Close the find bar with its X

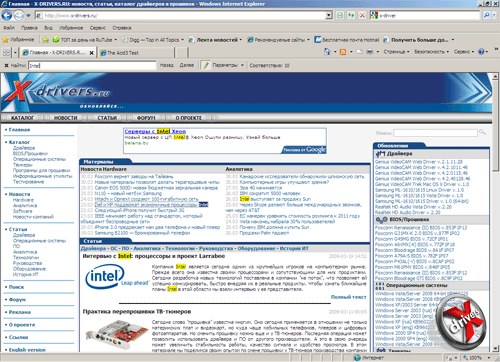click(6, 65)
